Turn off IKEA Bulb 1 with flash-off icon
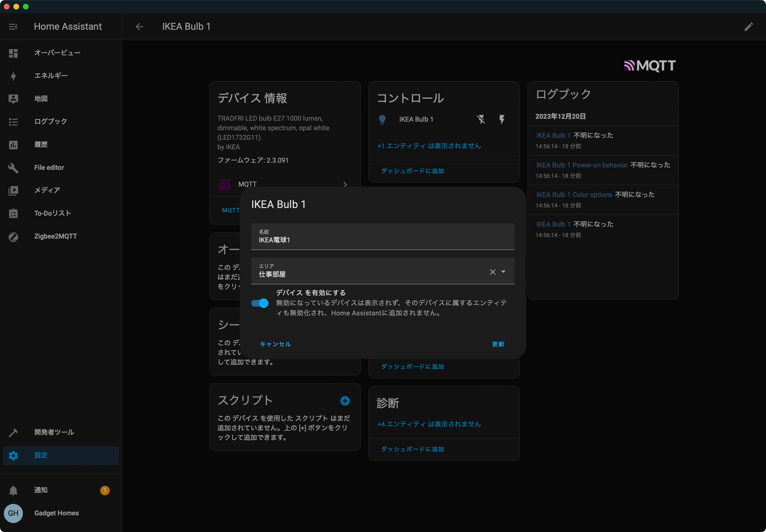This screenshot has height=532, width=766. [x=481, y=119]
